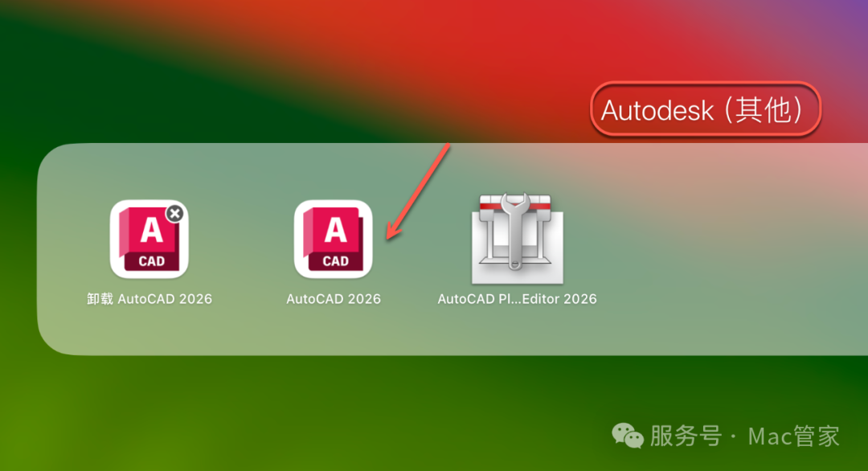Click the 服务号 watermark text
868x471 pixels.
point(686,436)
